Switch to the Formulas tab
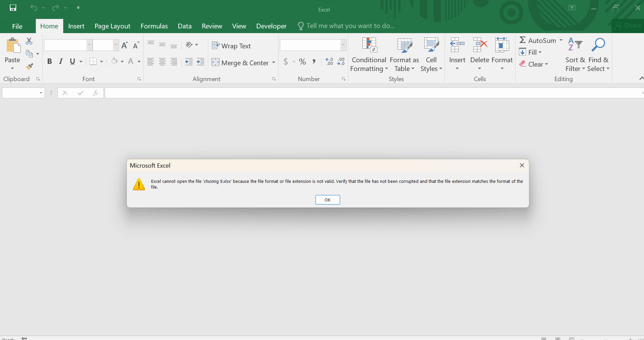The height and width of the screenshot is (340, 644). [x=154, y=26]
